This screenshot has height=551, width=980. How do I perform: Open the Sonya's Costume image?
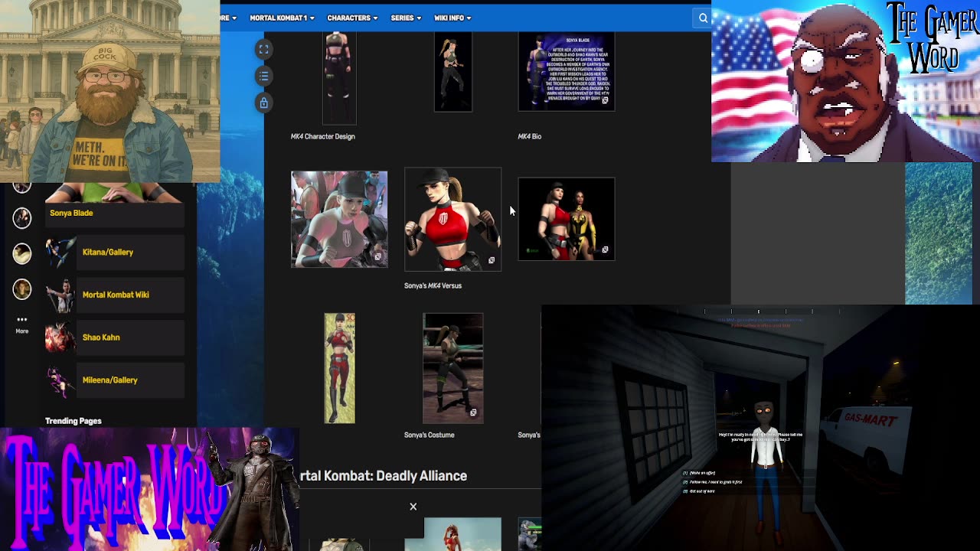click(x=453, y=368)
